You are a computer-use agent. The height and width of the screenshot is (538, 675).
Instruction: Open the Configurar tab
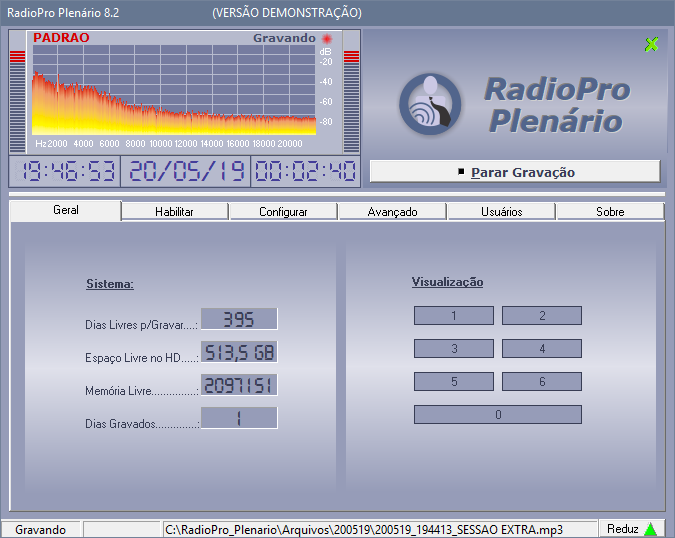283,212
